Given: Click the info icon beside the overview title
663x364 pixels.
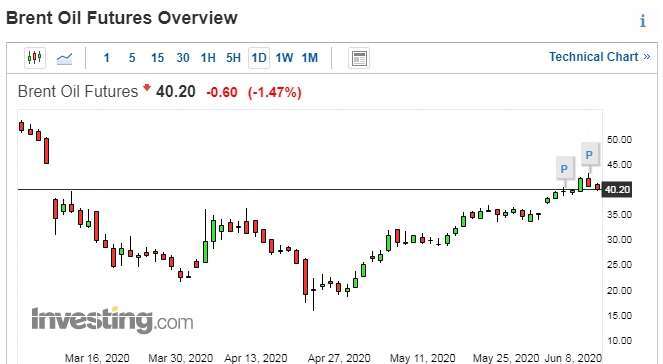Looking at the screenshot, I should point(643,20).
